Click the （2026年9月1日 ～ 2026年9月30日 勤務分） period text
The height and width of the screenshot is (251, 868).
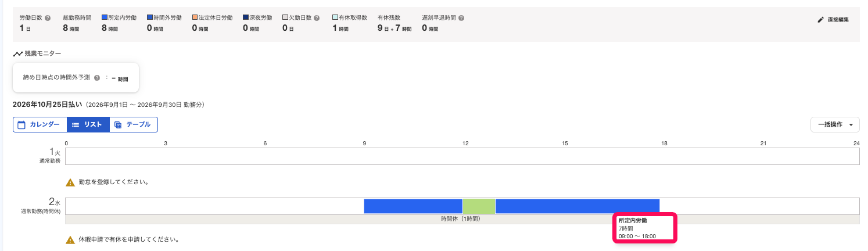pos(144,105)
